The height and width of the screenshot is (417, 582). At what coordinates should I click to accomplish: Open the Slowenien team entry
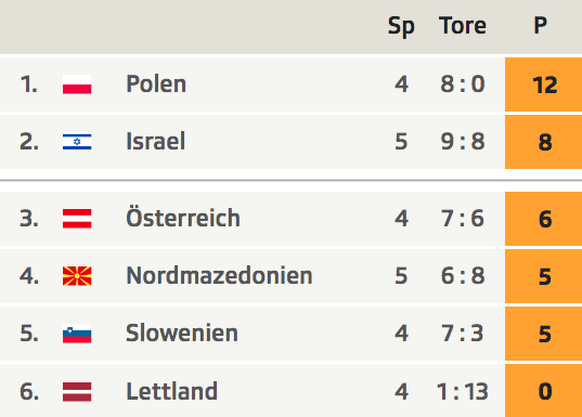(x=182, y=333)
